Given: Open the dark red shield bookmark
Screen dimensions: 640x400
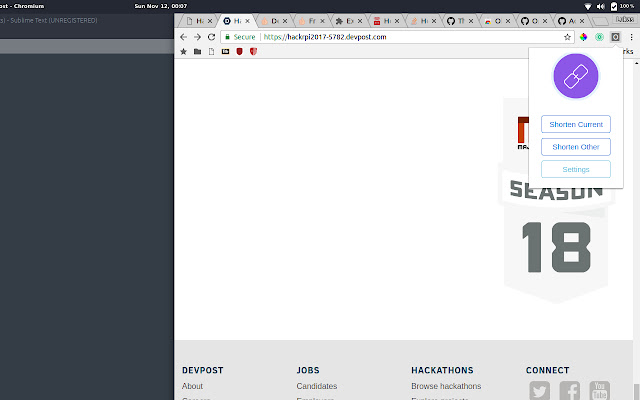Looking at the screenshot, I should pos(240,51).
